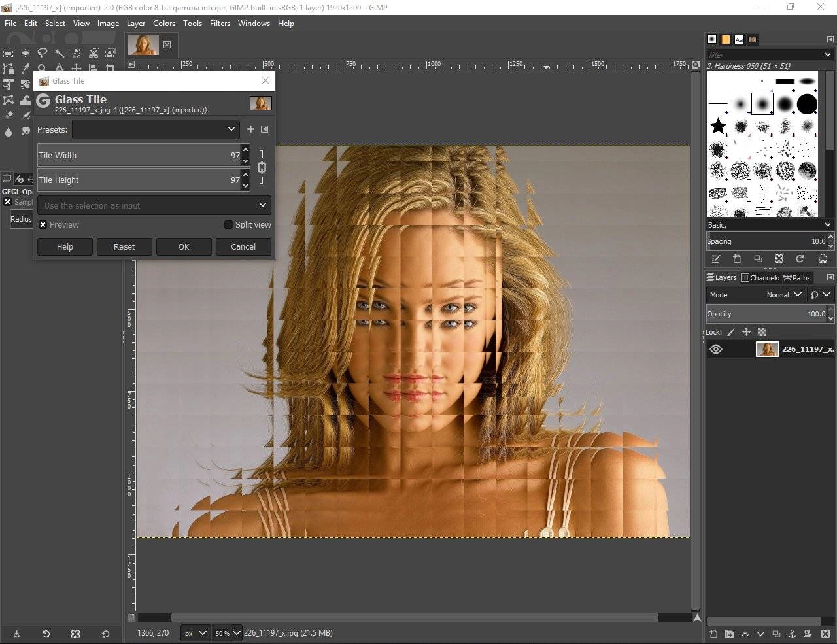Save current settings as named preset
This screenshot has width=837, height=644.
pos(250,129)
